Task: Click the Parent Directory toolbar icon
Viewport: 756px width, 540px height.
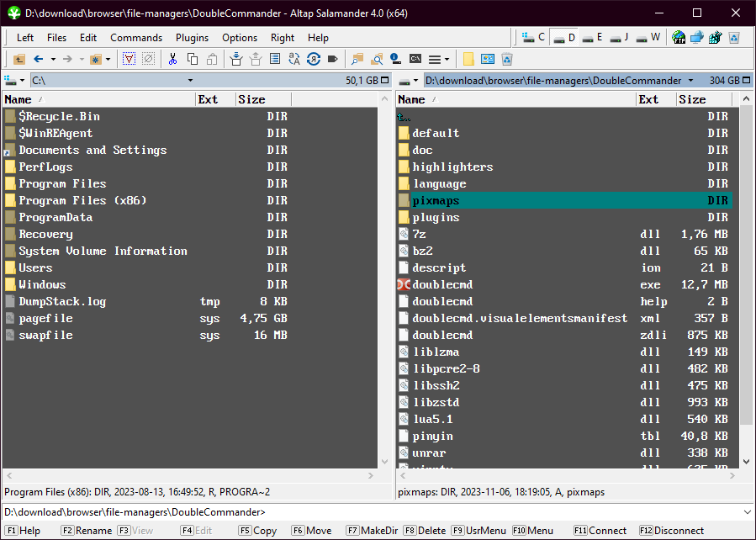Action: coord(19,59)
